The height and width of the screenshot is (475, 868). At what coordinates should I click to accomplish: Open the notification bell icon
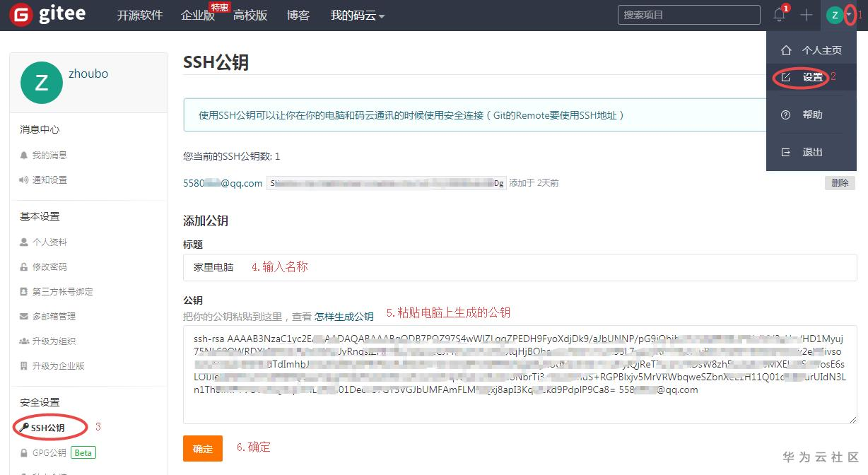point(780,15)
